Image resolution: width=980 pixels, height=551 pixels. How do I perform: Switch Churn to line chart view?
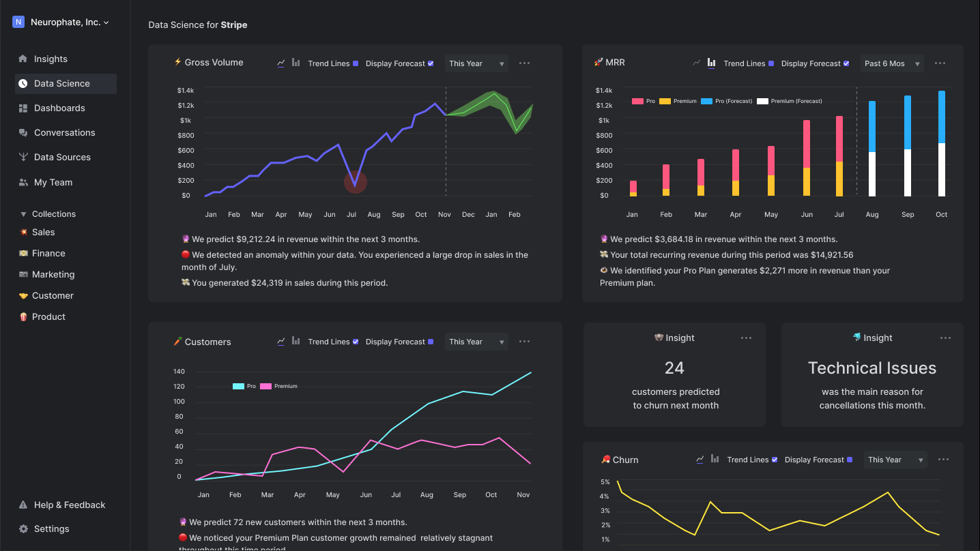700,459
